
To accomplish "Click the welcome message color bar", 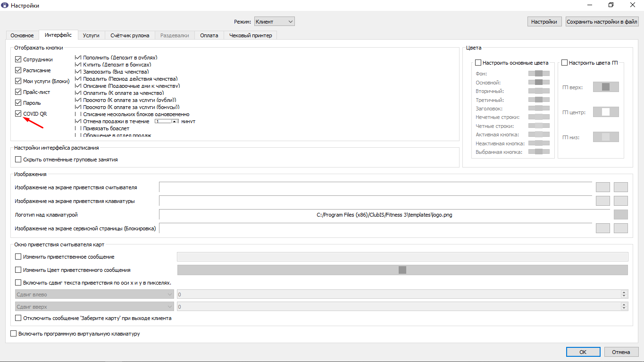I will [x=402, y=270].
